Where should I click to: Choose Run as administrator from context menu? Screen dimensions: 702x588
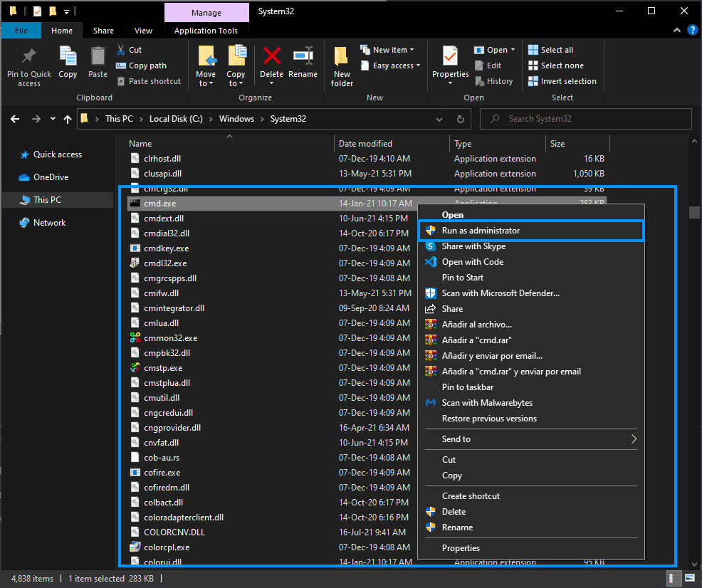(x=530, y=230)
